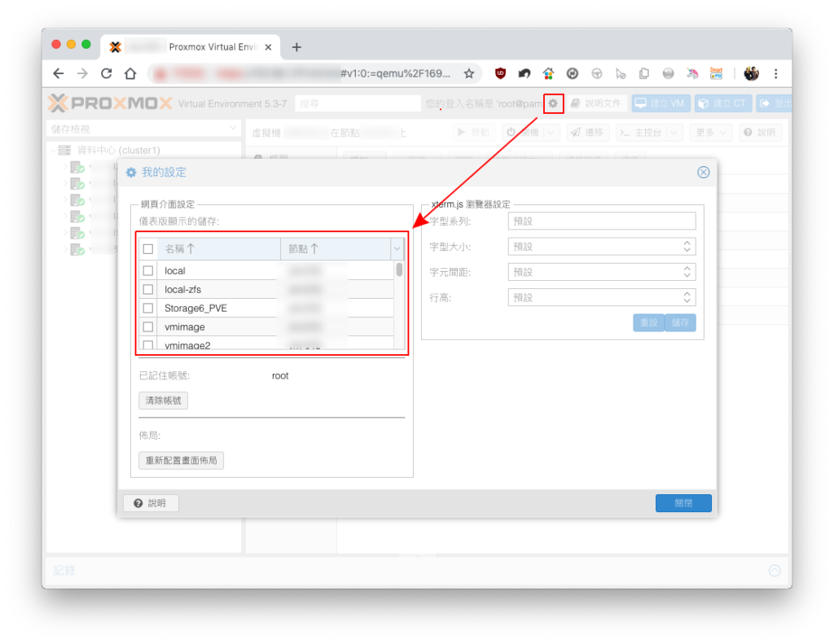Screen dimensions: 834x644
Task: Click the gear settings icon beside the login name
Action: 553,103
